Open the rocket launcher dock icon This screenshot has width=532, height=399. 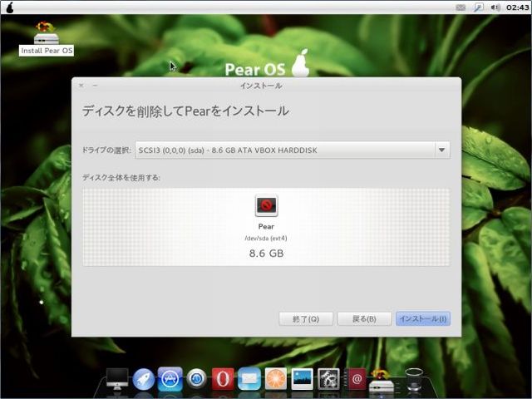144,379
